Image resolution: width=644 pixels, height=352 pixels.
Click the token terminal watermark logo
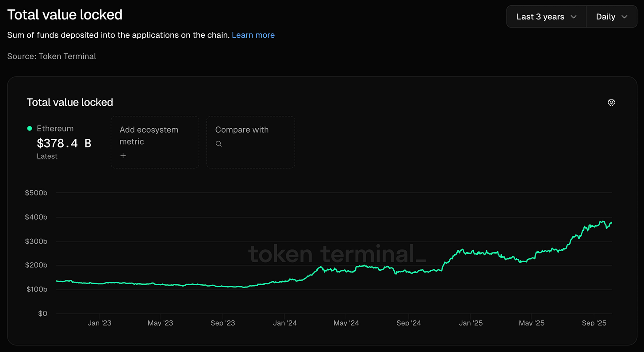337,254
